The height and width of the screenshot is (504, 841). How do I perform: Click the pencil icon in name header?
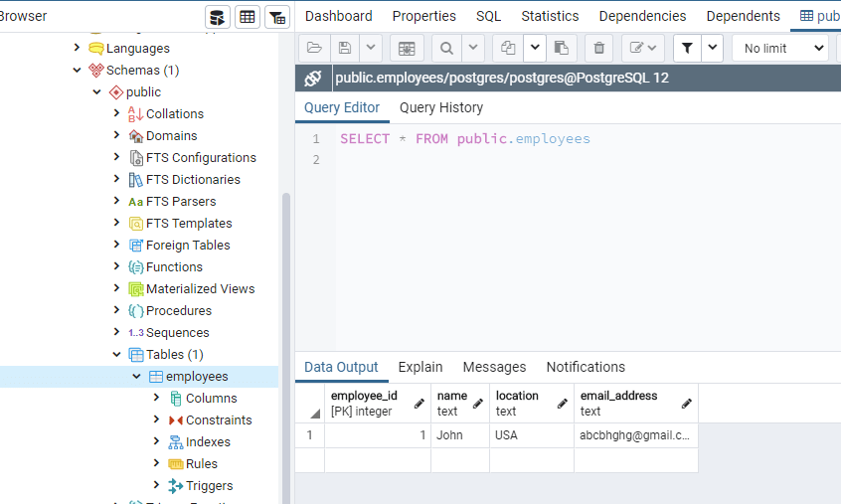[478, 404]
